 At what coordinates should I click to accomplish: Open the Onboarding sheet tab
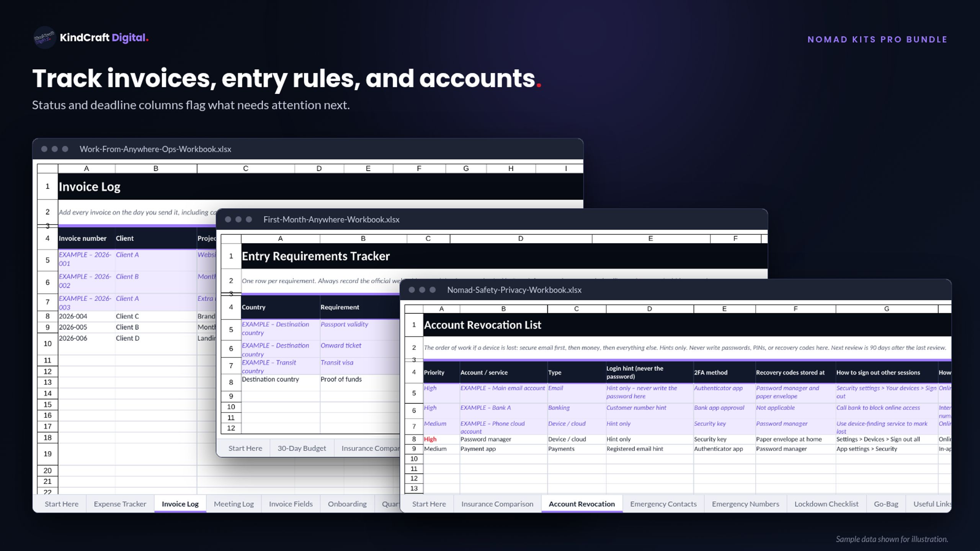(x=347, y=504)
